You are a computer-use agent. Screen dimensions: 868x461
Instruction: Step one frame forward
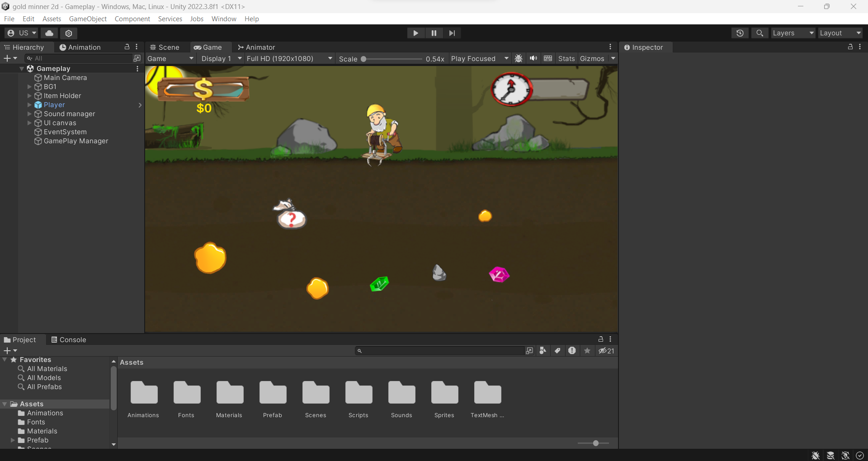452,33
